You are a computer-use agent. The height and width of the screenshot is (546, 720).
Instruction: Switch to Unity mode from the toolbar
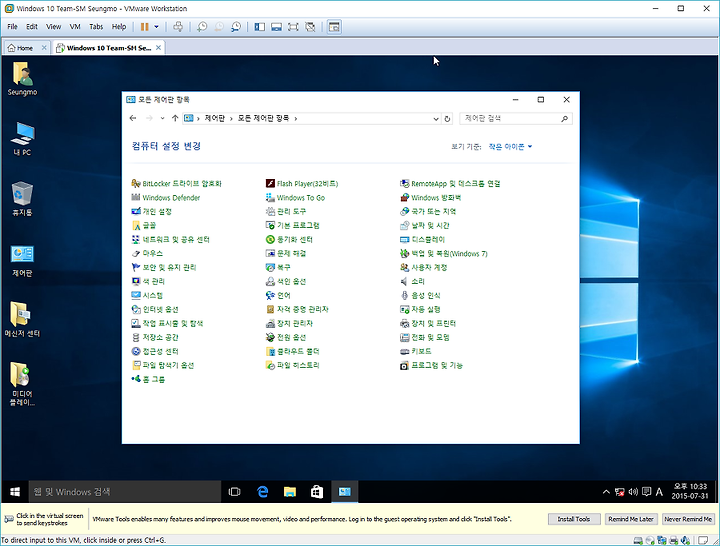pos(310,27)
